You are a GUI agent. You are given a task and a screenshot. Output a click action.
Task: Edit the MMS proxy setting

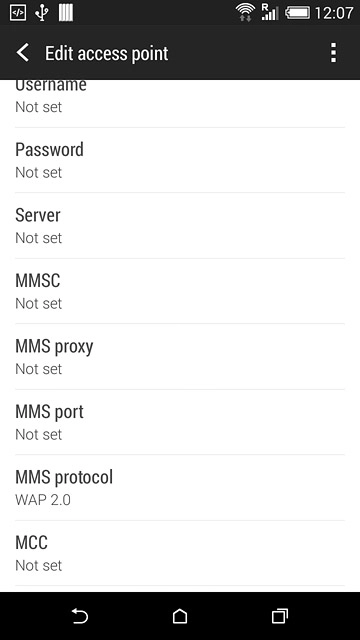pos(180,356)
